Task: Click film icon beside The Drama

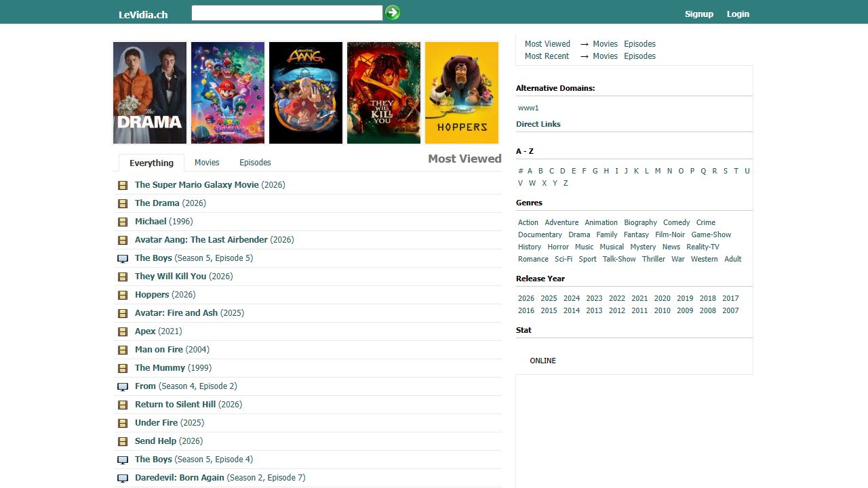Action: pyautogui.click(x=123, y=203)
